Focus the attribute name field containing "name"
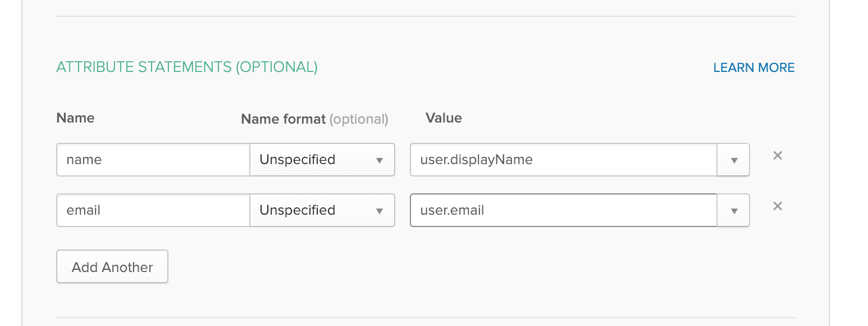 [x=153, y=160]
